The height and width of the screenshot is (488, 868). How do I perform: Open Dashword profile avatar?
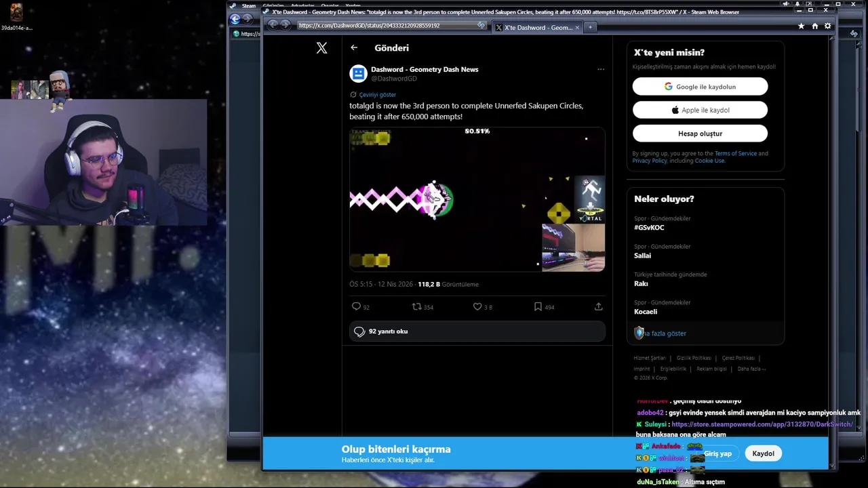(x=358, y=73)
